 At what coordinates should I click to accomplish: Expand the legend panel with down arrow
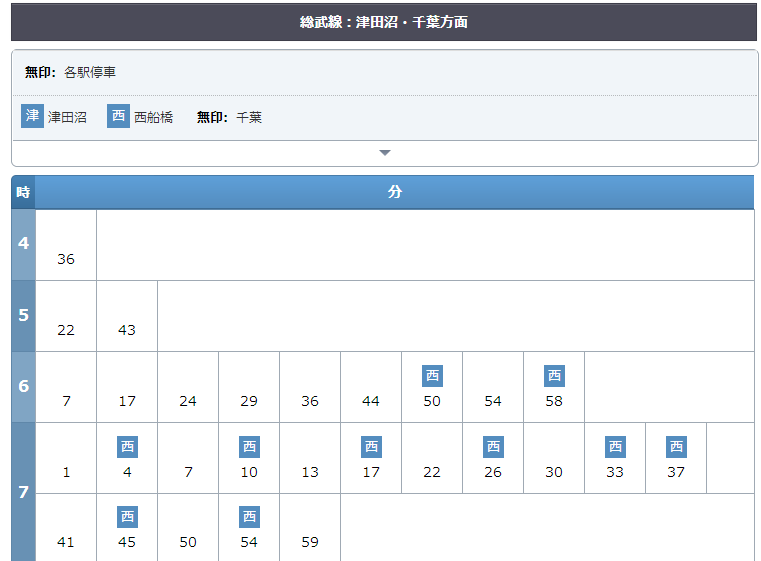[385, 153]
